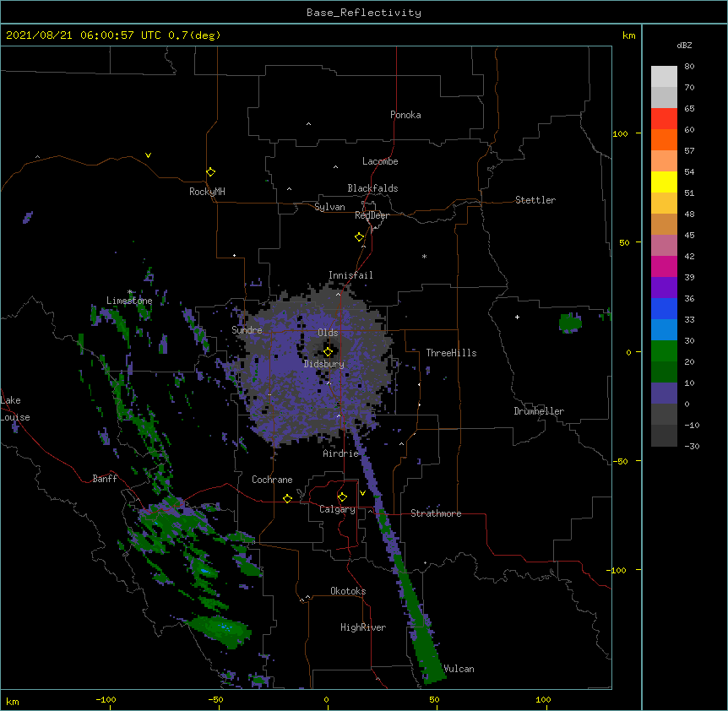Click the RedDeer city label
The image size is (728, 711).
click(x=372, y=215)
